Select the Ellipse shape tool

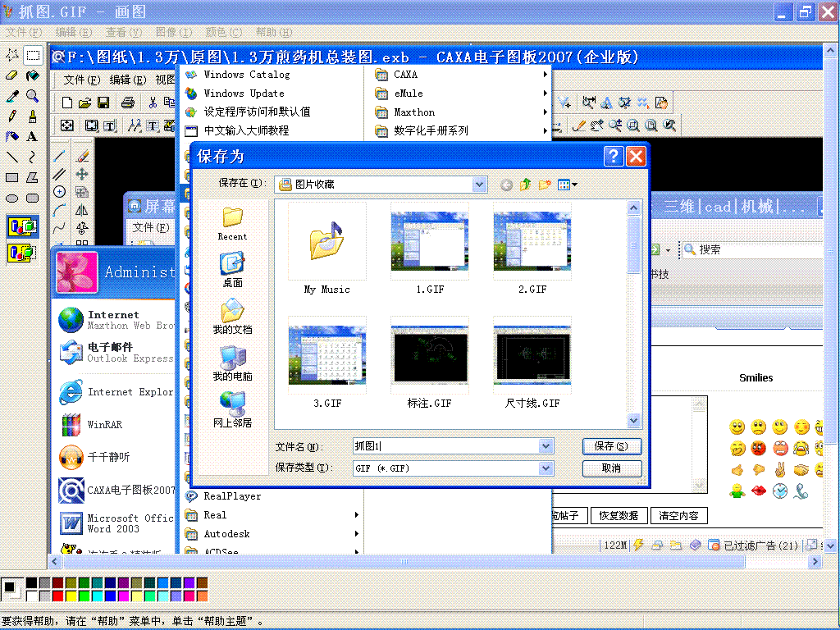coord(11,199)
